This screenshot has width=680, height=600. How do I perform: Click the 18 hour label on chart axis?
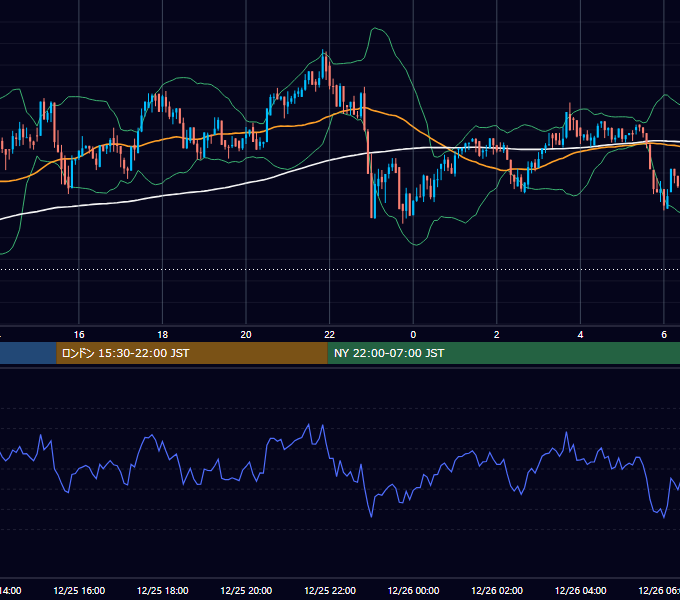point(163,334)
